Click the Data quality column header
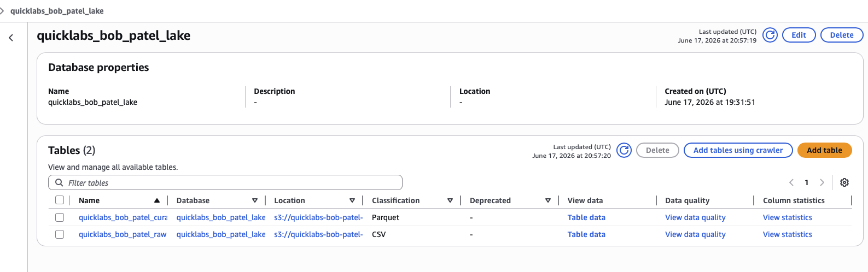 pyautogui.click(x=688, y=200)
